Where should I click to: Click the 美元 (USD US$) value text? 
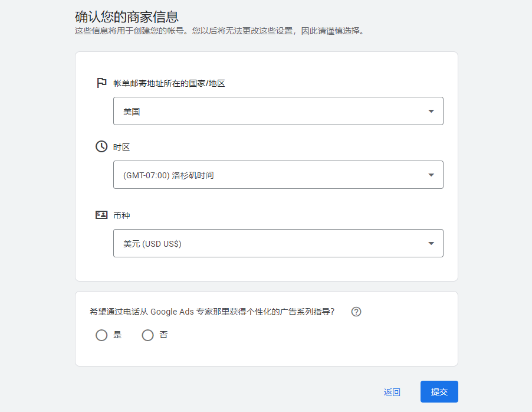152,244
